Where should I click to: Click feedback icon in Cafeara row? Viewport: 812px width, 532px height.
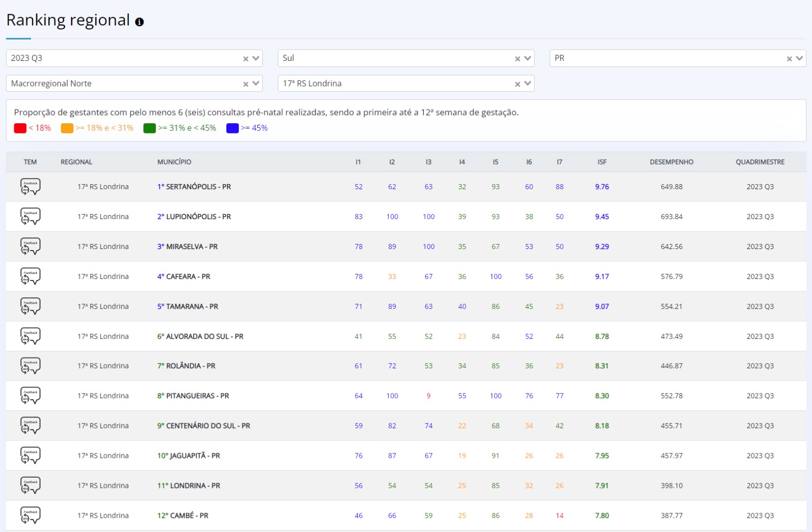(30, 276)
